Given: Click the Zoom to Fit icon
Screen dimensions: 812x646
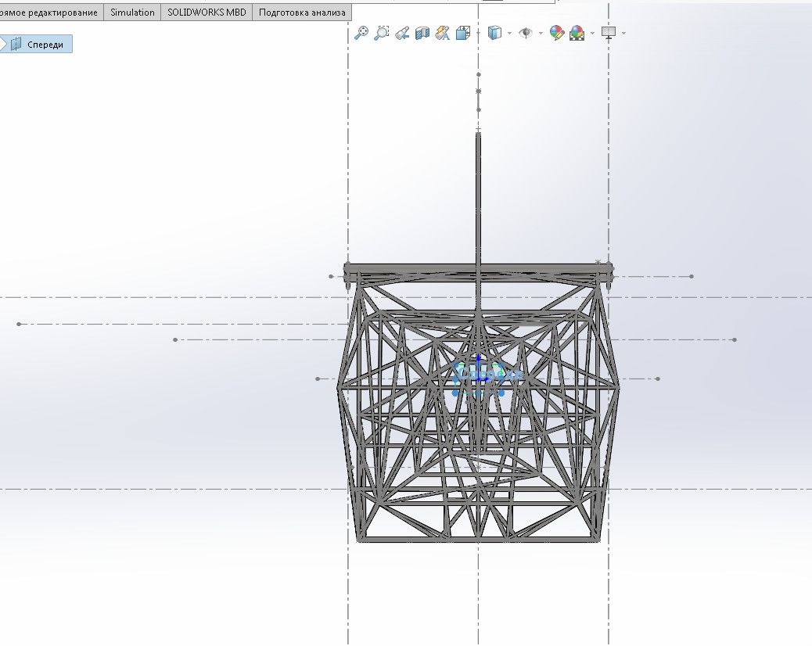Looking at the screenshot, I should coord(361,33).
